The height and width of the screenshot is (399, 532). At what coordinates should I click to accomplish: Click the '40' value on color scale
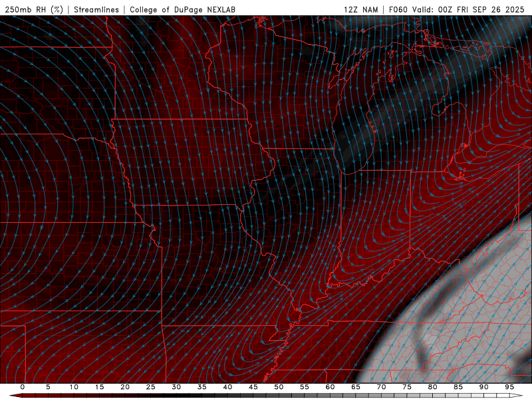(x=227, y=387)
